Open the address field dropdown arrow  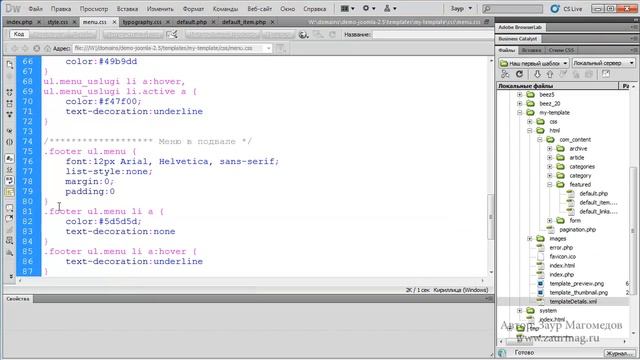tap(268, 48)
